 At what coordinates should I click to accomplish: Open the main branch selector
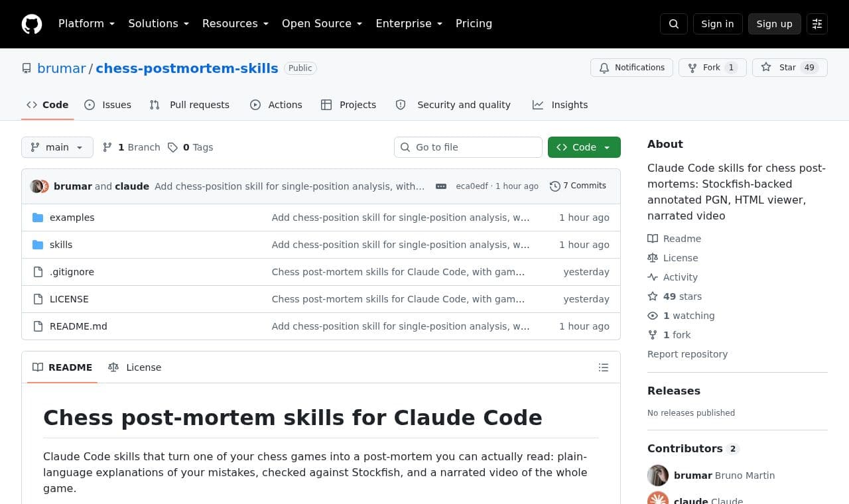point(57,147)
